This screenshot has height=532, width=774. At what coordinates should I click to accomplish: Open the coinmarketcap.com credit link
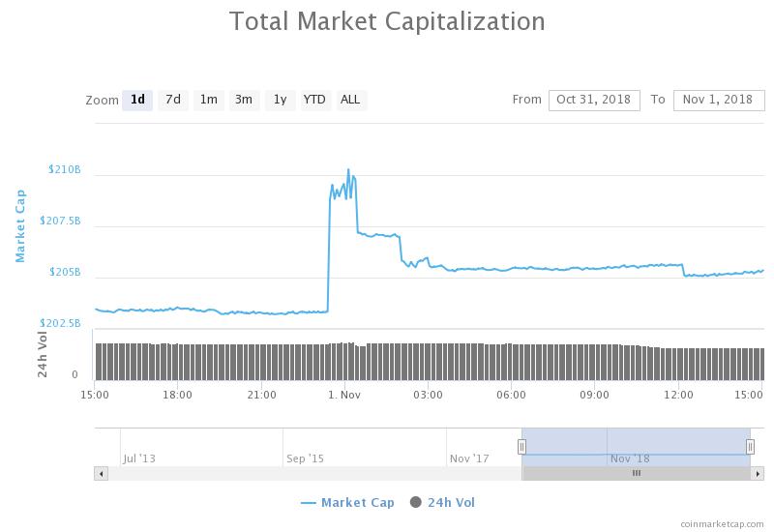coord(722,524)
